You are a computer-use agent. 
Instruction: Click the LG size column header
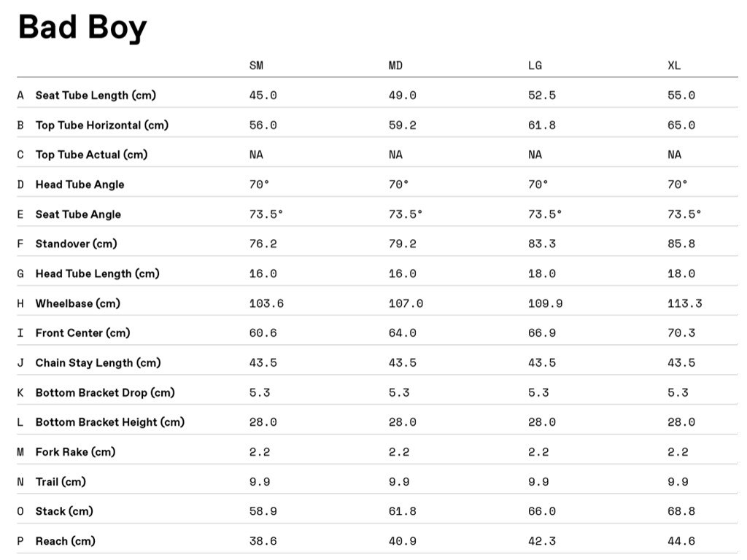click(x=535, y=66)
